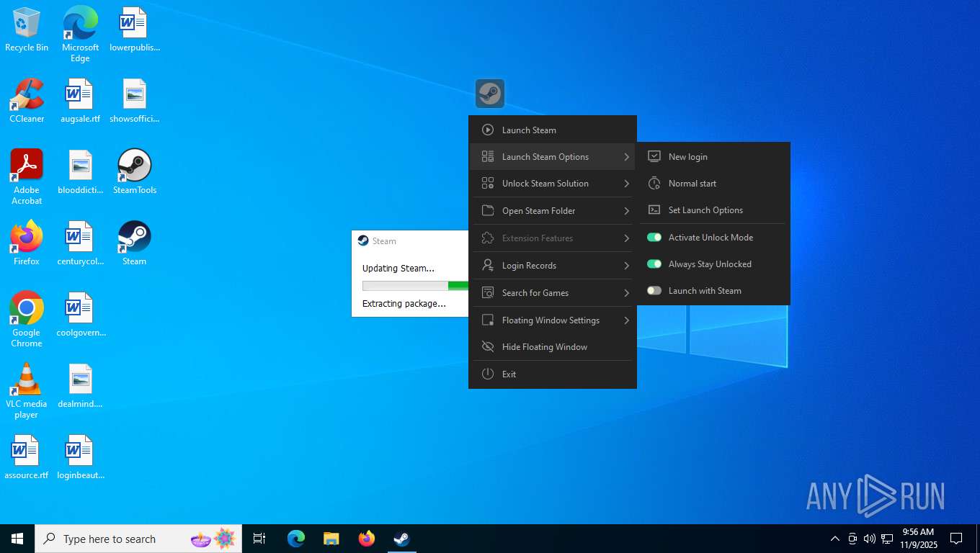980x553 pixels.
Task: Show hidden system tray icons
Action: click(x=834, y=539)
